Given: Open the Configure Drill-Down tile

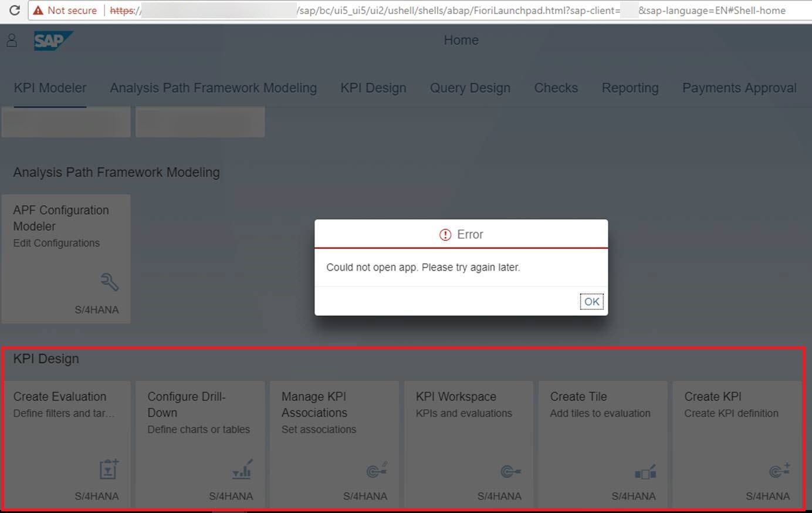Looking at the screenshot, I should [x=200, y=444].
